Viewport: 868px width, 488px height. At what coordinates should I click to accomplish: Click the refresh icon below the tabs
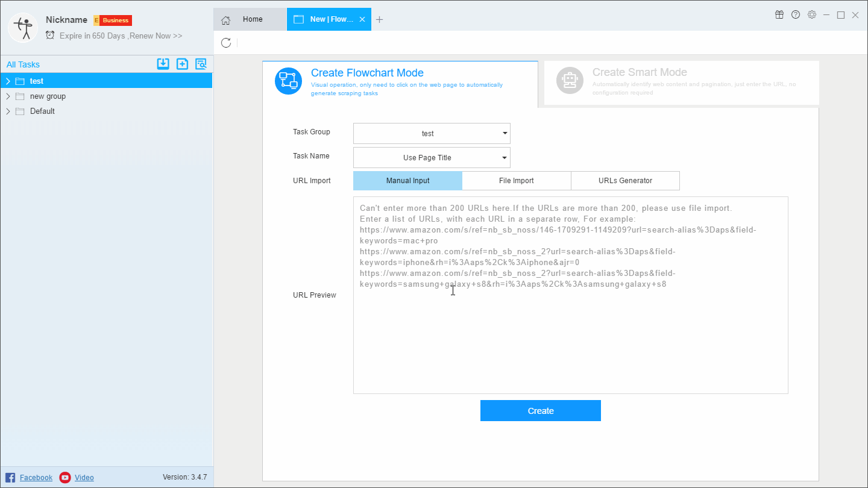(226, 43)
